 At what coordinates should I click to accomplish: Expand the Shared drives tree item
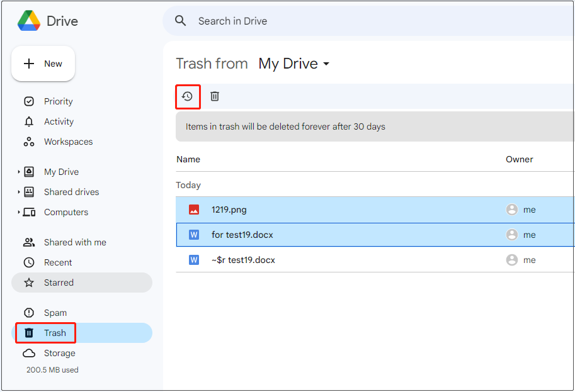(x=18, y=192)
